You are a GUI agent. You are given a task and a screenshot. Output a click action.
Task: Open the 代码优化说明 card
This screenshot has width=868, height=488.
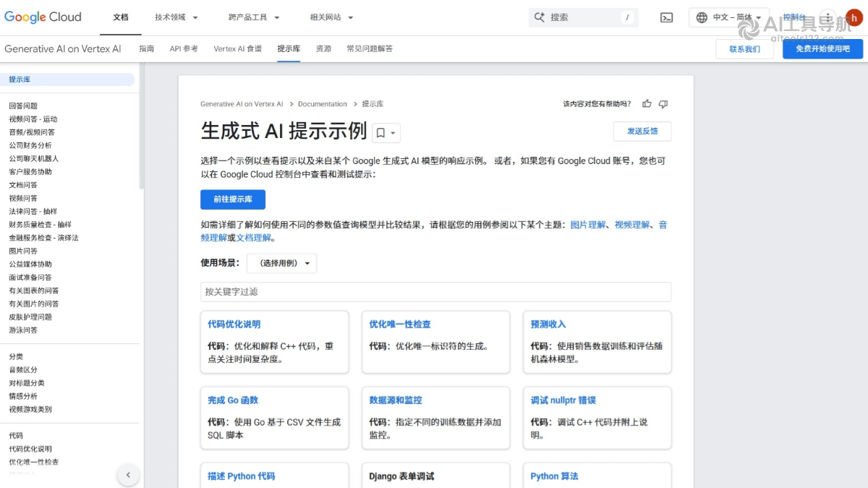(274, 342)
